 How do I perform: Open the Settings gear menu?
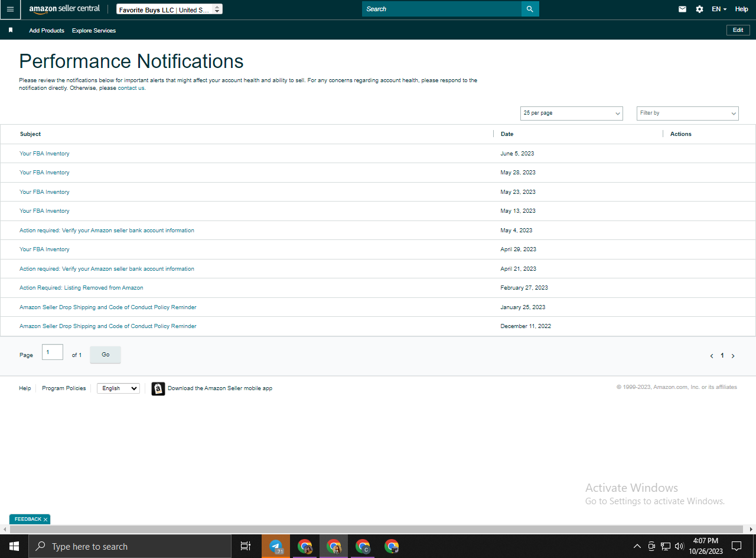coord(699,9)
